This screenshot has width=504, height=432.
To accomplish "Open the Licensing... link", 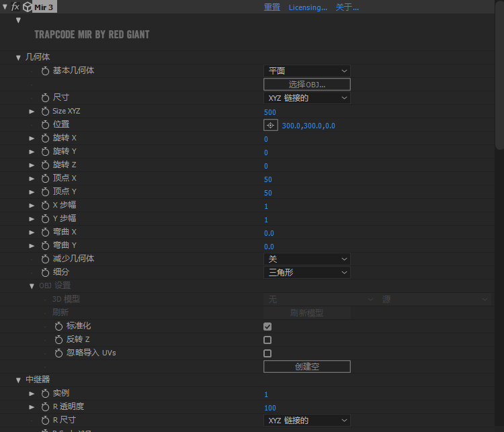I will [x=308, y=7].
